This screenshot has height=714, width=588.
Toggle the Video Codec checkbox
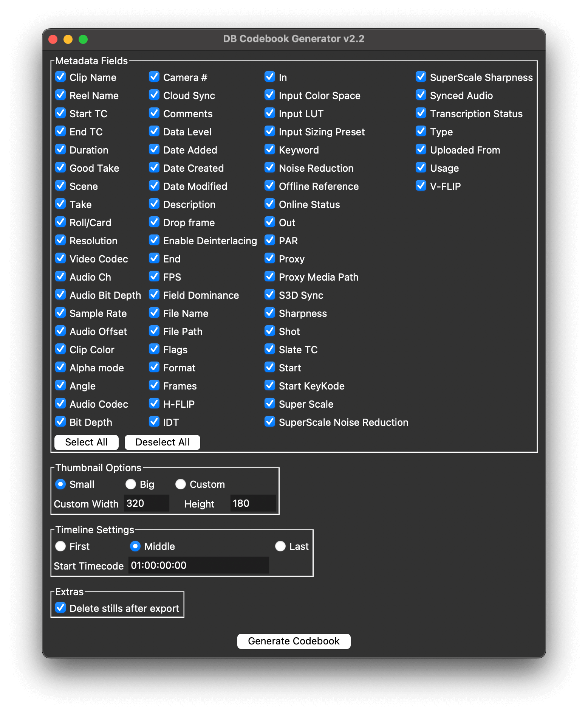(x=60, y=258)
